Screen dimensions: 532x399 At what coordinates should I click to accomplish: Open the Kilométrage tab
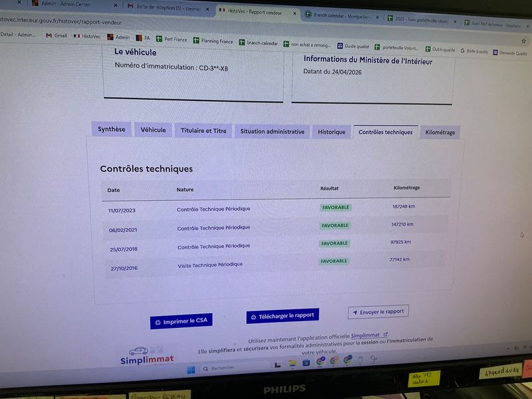(x=440, y=132)
